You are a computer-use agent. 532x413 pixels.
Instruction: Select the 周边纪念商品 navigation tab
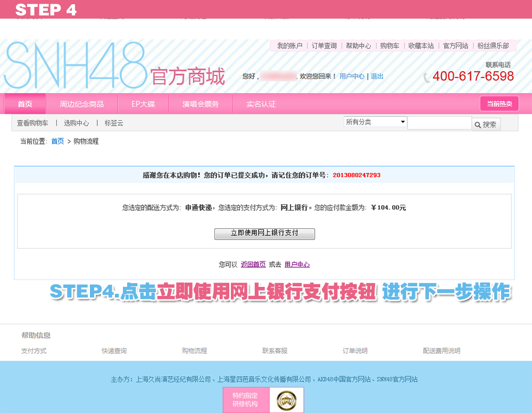point(82,104)
